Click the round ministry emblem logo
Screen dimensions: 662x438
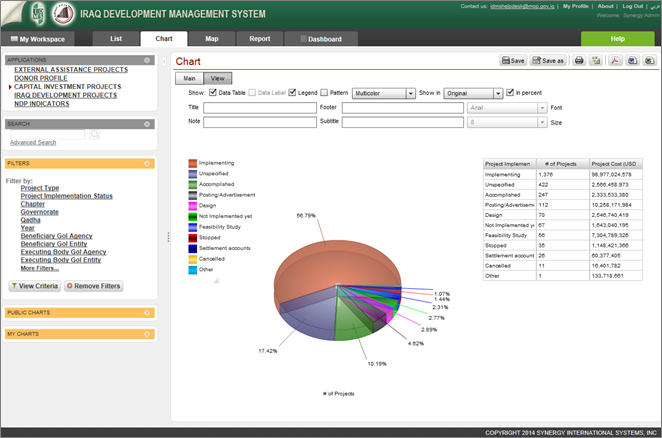[63, 14]
